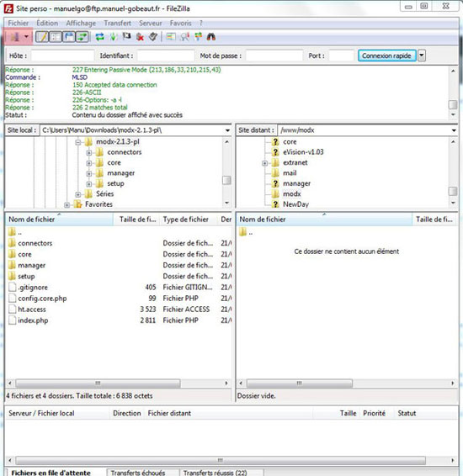Select the NewDay remote folder icon
The image size is (463, 476).
coord(275,204)
